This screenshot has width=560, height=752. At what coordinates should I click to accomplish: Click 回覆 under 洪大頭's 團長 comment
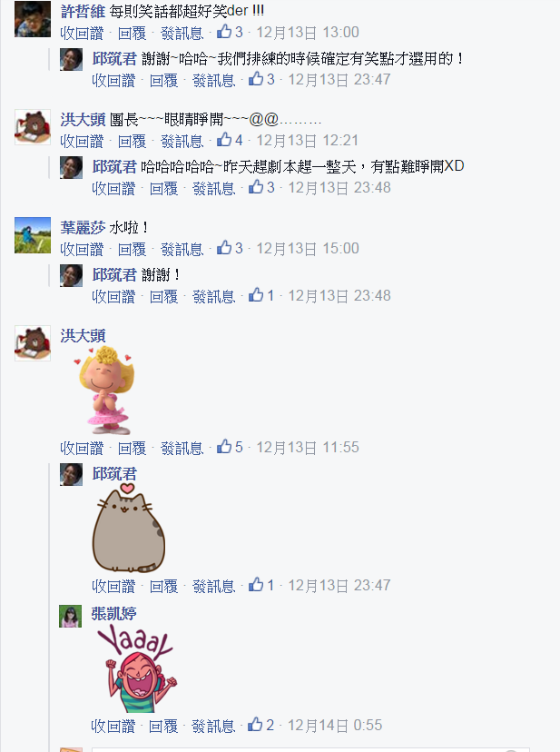point(132,141)
